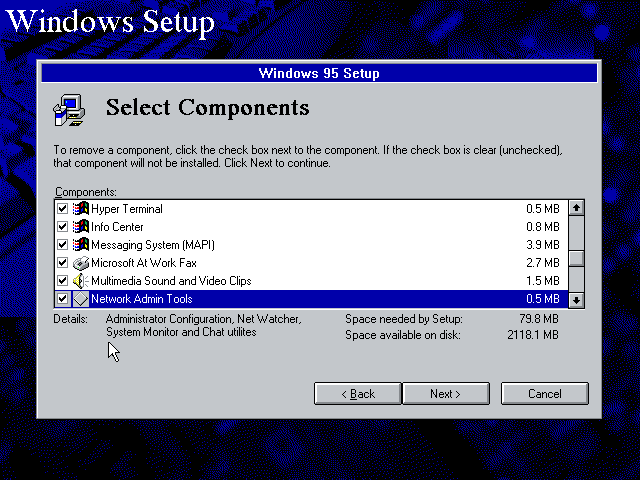The image size is (640, 480).
Task: Uncheck the Info Center checkbox
Action: click(x=62, y=227)
